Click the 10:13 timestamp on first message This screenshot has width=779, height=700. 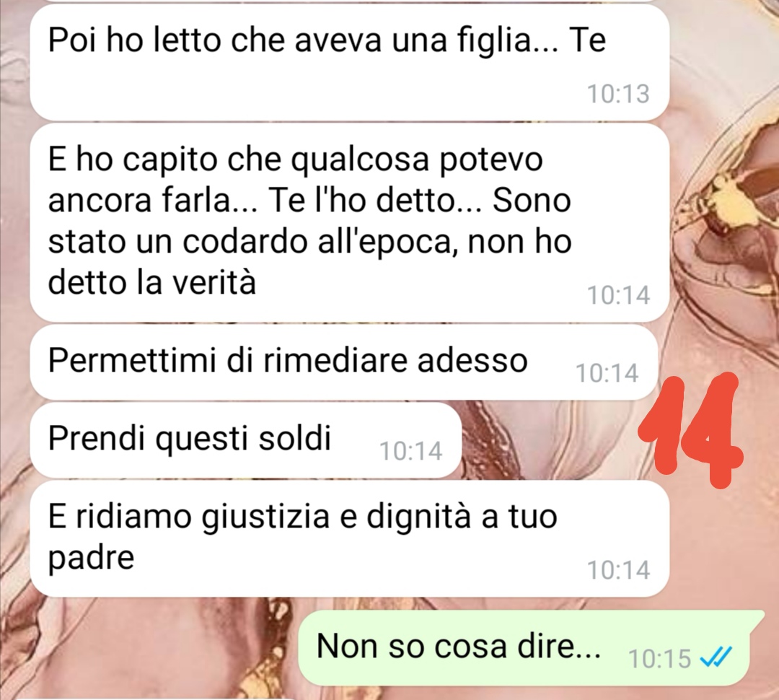[618, 94]
